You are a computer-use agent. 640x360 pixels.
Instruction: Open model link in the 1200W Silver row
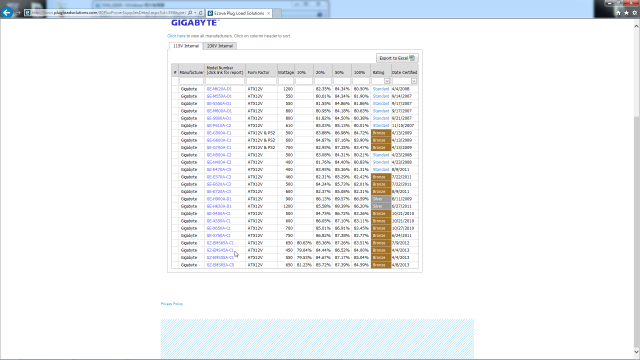point(219,207)
